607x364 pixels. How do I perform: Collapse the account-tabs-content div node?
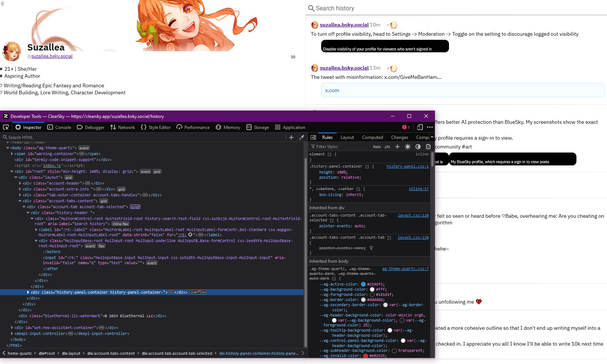click(x=20, y=201)
